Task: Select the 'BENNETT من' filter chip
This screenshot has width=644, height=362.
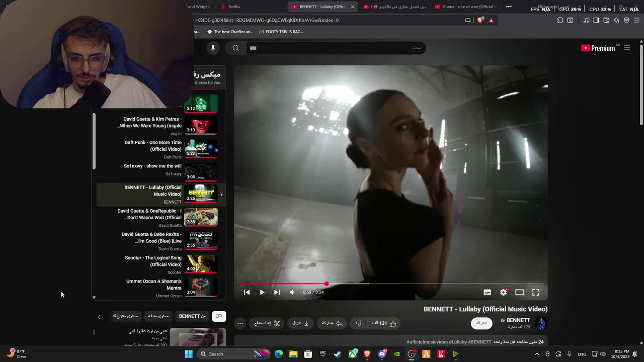Action: [192, 316]
